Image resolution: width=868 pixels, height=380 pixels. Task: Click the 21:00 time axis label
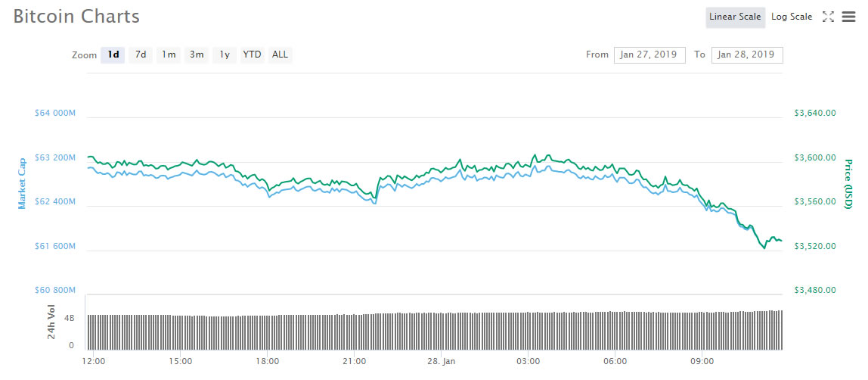click(355, 362)
